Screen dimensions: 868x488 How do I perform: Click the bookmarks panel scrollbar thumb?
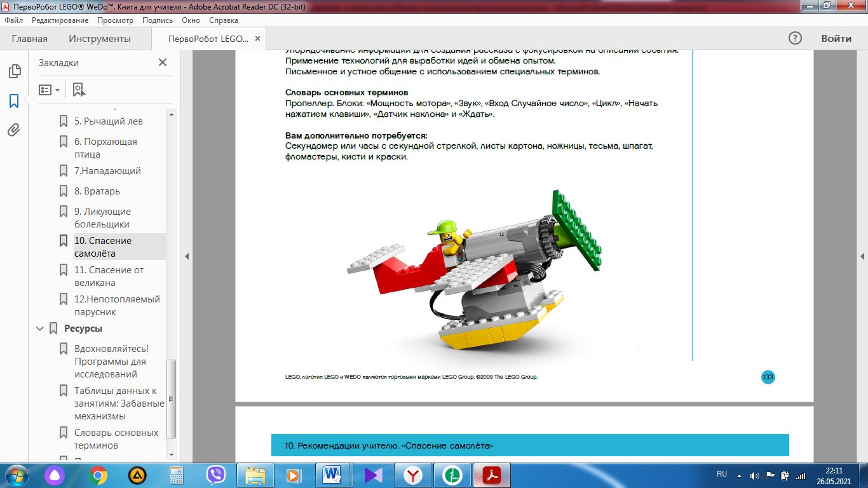171,400
